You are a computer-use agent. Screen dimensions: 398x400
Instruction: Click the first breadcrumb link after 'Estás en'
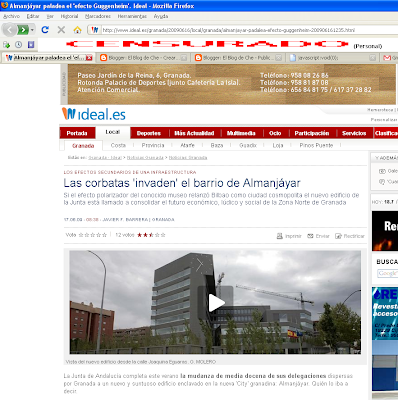pos(105,158)
